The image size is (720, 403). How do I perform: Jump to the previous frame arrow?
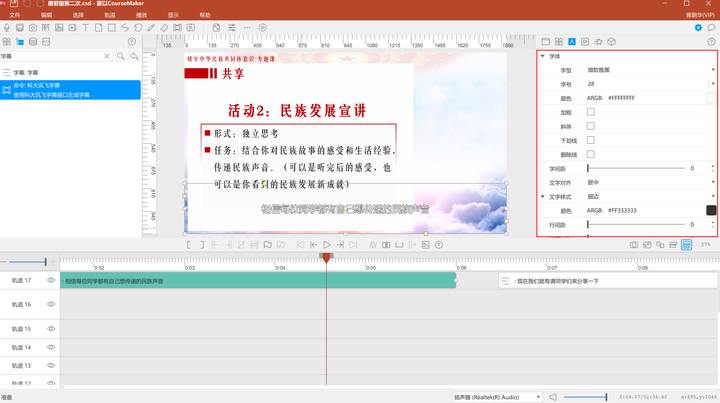pos(314,245)
